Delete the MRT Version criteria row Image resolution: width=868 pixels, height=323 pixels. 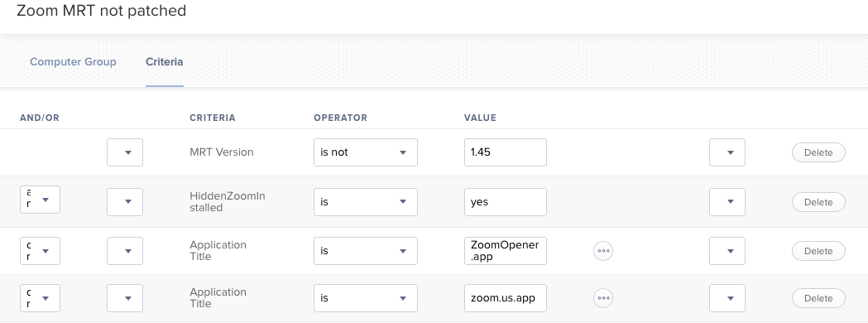pyautogui.click(x=818, y=152)
